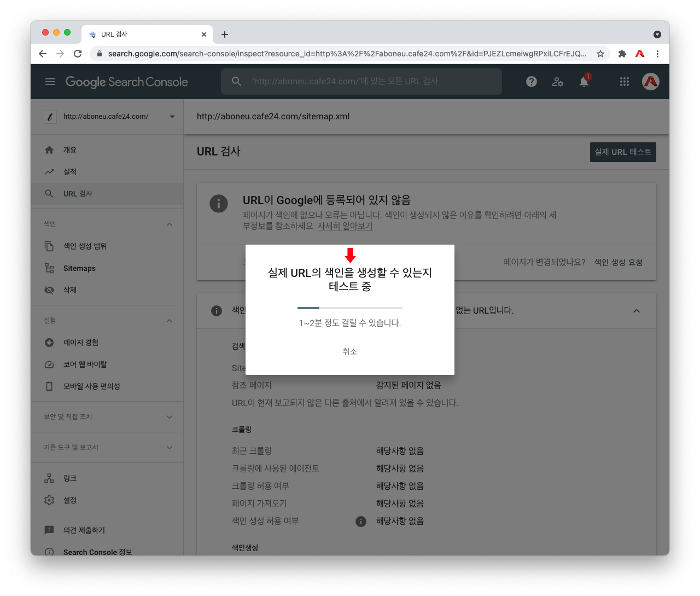Open 링크 in sidebar
The image size is (700, 596).
click(107, 478)
